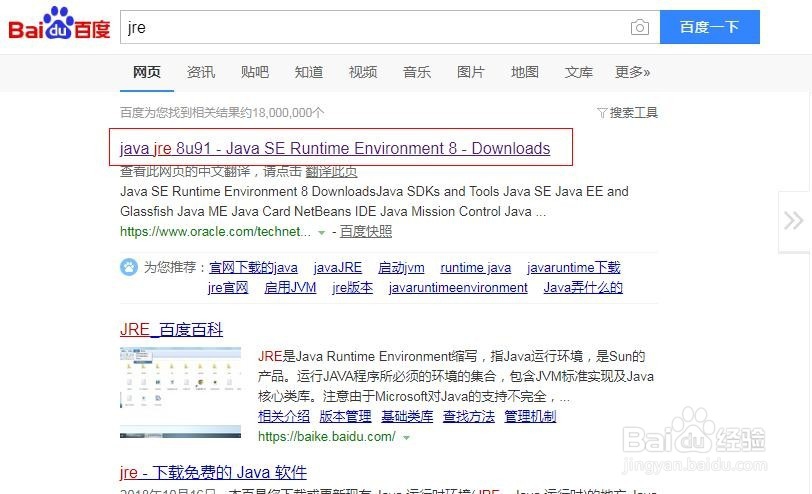
Task: Switch to the 图片 tab
Action: coord(471,72)
